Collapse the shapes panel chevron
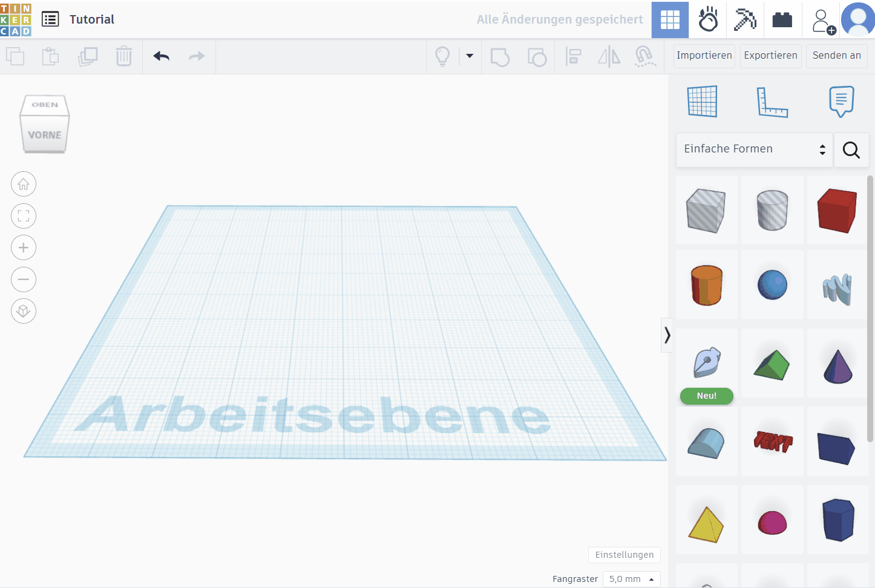This screenshot has width=875, height=588. [667, 335]
